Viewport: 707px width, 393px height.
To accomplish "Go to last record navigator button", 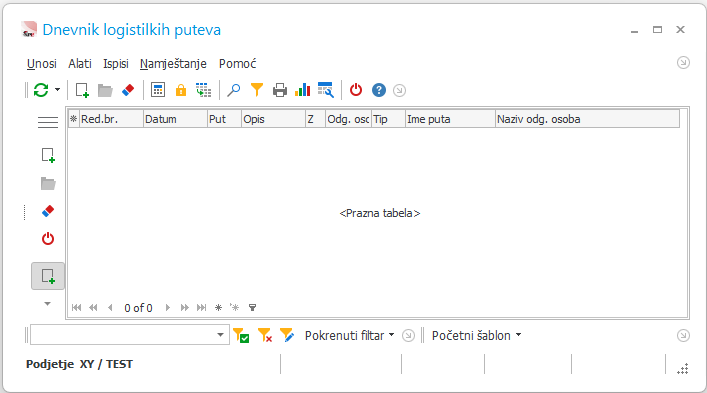I will point(202,307).
